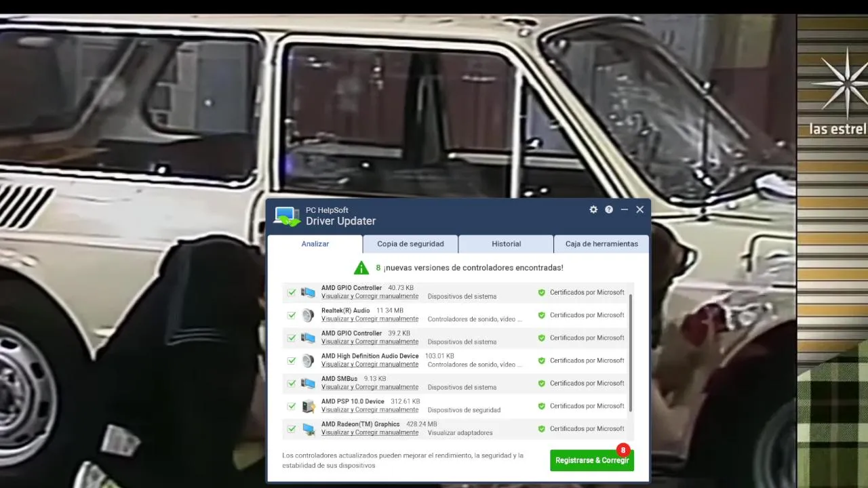Screen dimensions: 868x488
Task: Uncheck AMD High Definition Audio Device checkbox
Action: pos(292,361)
